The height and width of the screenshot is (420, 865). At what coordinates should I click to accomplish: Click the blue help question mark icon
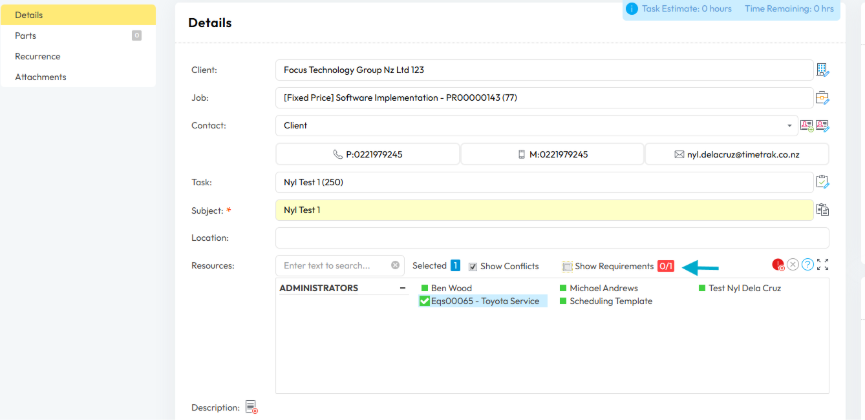point(807,266)
